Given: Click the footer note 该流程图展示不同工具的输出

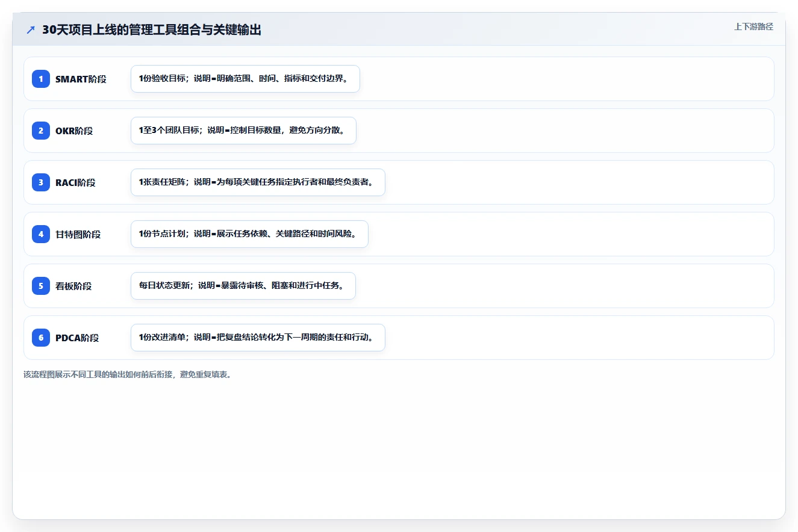Looking at the screenshot, I should click(x=127, y=374).
